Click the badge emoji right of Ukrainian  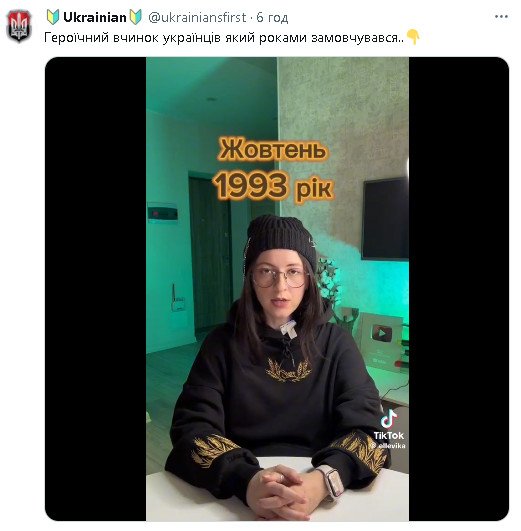click(x=136, y=17)
